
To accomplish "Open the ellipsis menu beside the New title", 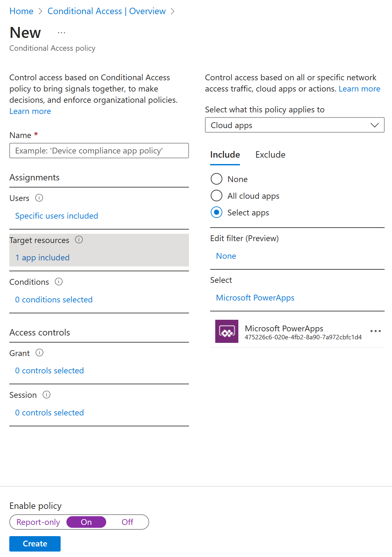I will pos(62,33).
